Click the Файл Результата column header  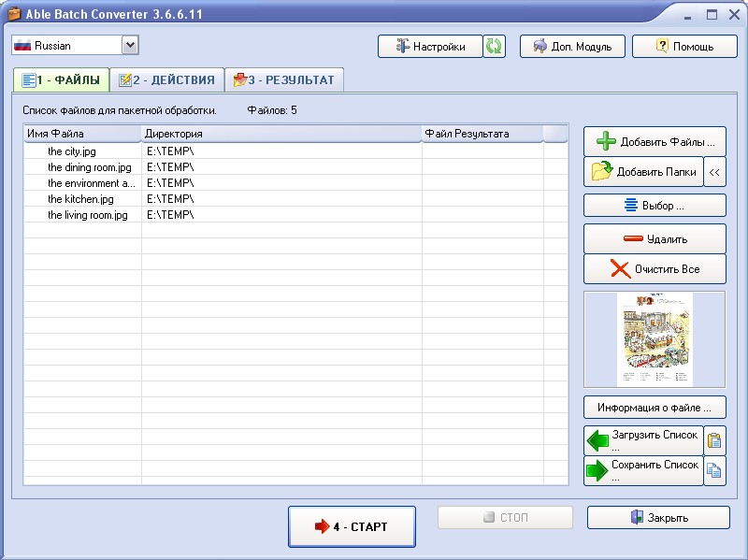[x=482, y=134]
